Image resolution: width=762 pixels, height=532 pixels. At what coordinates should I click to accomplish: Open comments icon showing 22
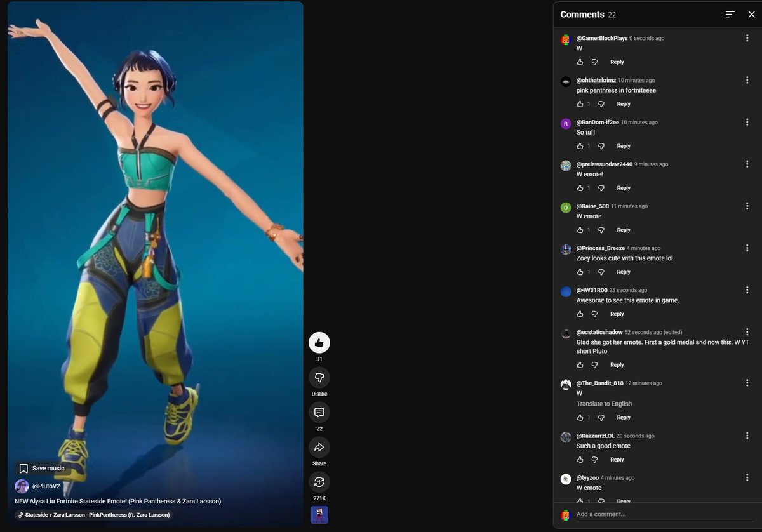click(x=319, y=413)
